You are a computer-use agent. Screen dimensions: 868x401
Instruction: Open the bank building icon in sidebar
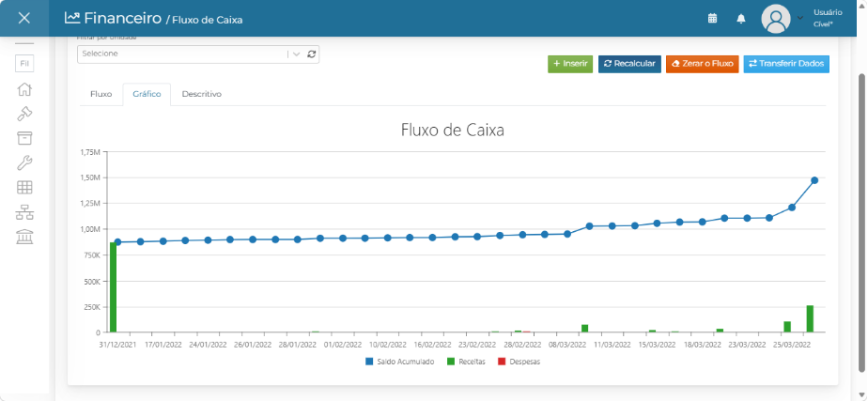tap(24, 237)
